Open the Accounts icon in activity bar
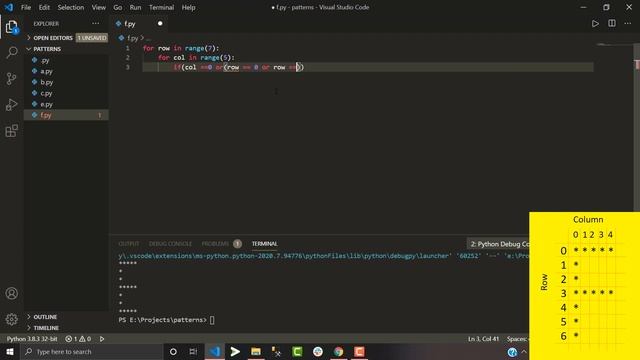 (x=12, y=293)
